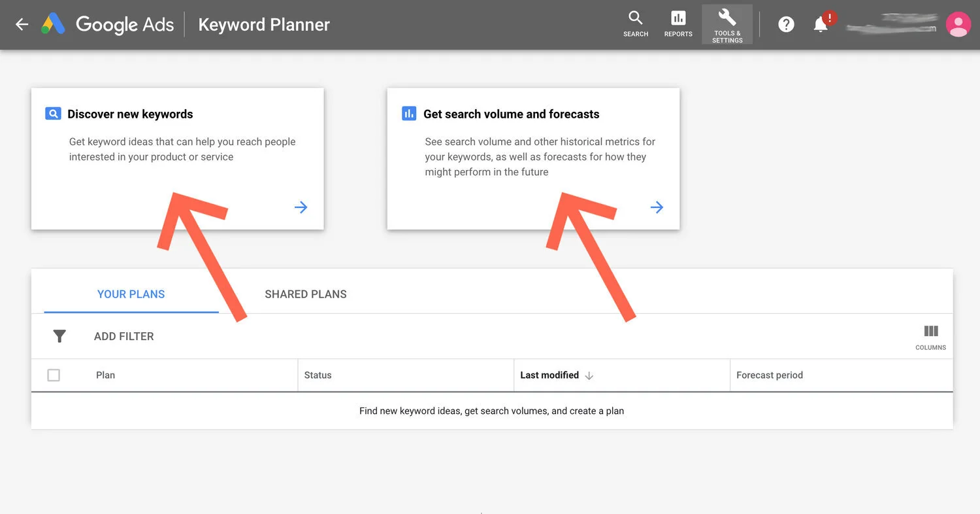Viewport: 980px width, 514px height.
Task: Open the Discover new keywords card title
Action: tap(130, 114)
